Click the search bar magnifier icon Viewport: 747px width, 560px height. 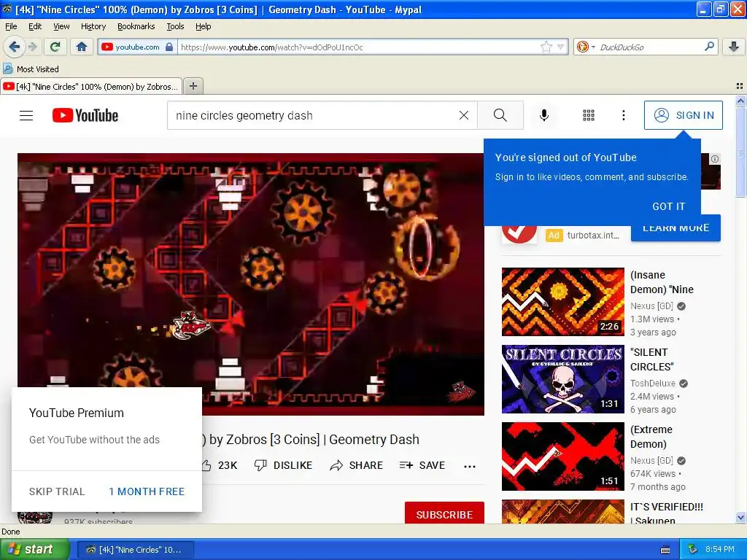(709, 47)
